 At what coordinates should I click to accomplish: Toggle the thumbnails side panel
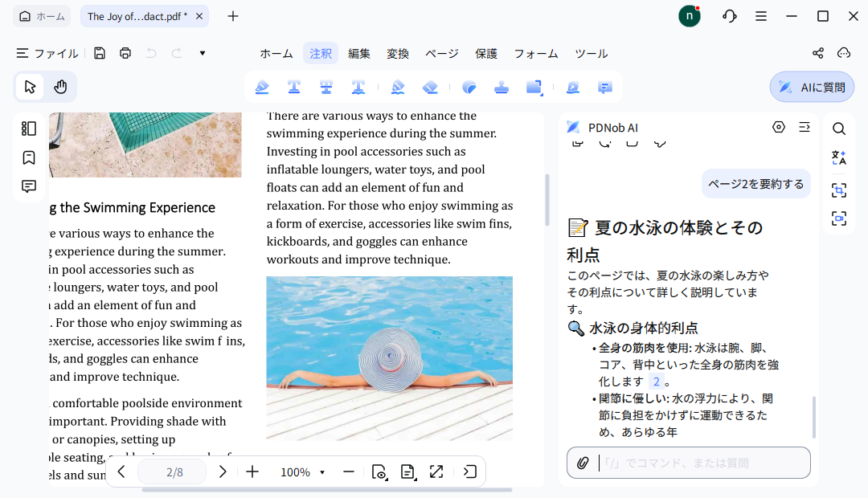(29, 129)
